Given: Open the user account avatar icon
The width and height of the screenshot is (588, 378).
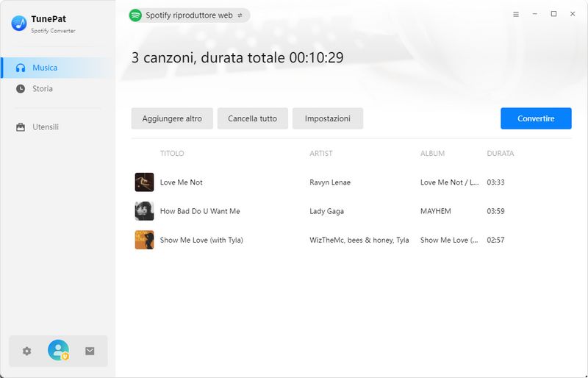Looking at the screenshot, I should click(x=59, y=350).
